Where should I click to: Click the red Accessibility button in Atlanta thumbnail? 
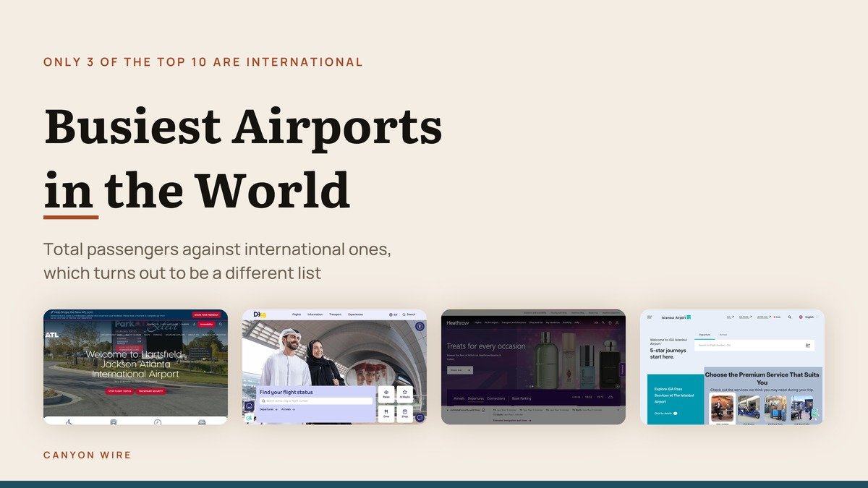point(206,325)
